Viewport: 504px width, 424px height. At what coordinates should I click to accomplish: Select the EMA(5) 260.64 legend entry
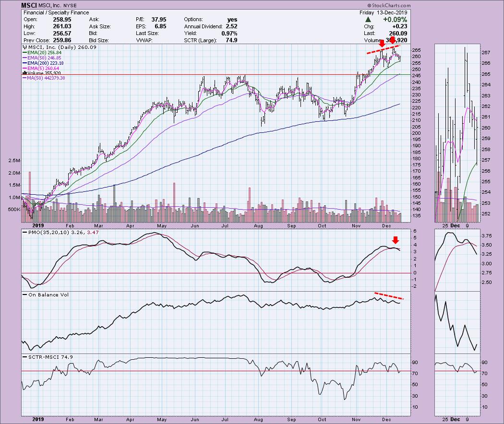[x=44, y=69]
